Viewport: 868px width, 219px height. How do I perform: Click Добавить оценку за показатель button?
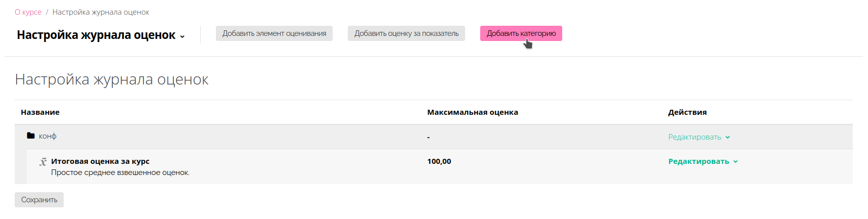(x=406, y=33)
